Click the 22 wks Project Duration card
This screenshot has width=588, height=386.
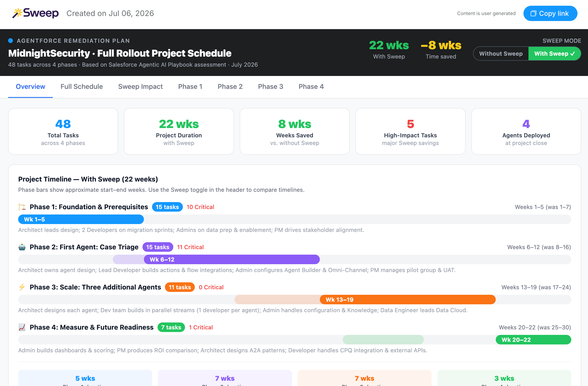pos(179,131)
